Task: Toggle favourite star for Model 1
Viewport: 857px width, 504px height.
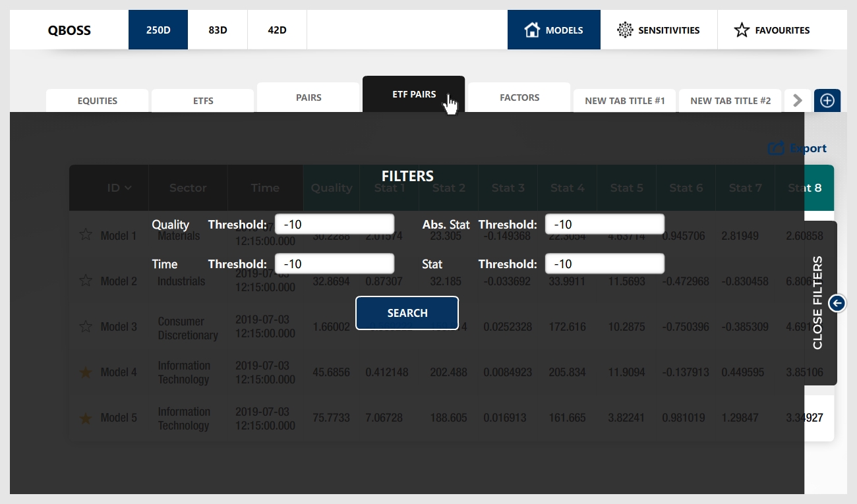Action: 86,235
